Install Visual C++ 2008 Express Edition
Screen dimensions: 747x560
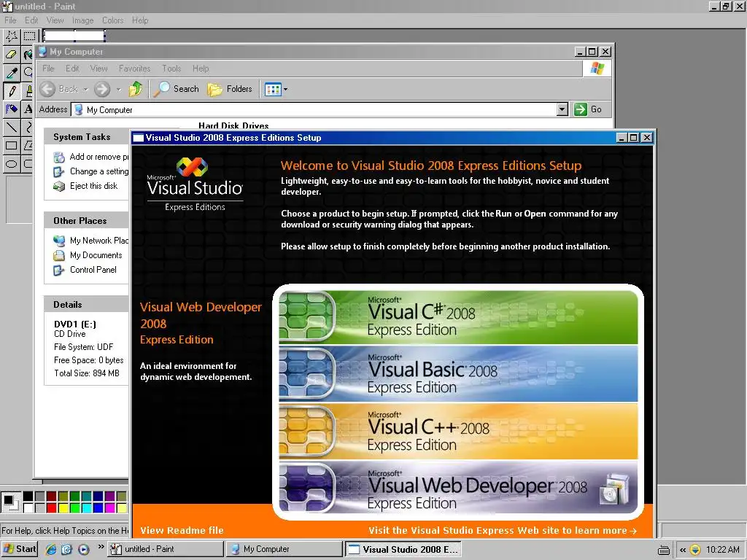pos(458,432)
